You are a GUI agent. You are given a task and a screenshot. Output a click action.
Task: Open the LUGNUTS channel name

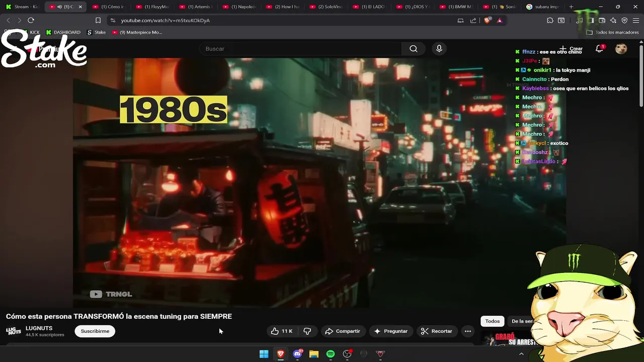point(39,328)
